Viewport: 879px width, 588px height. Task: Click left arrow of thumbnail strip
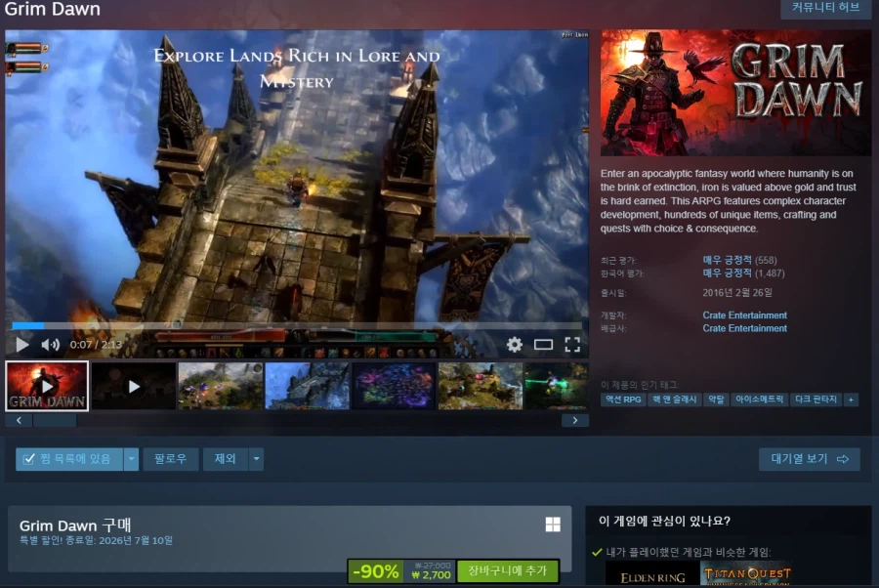pos(20,420)
